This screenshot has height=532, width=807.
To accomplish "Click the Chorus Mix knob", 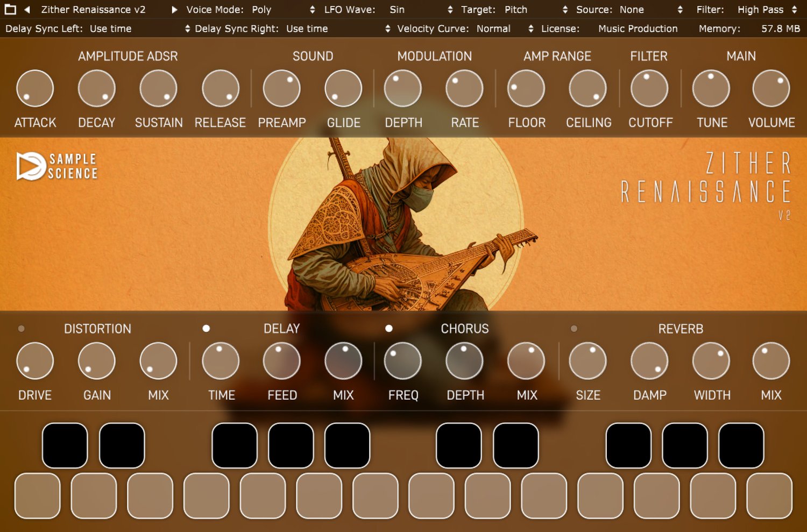I will coord(526,361).
